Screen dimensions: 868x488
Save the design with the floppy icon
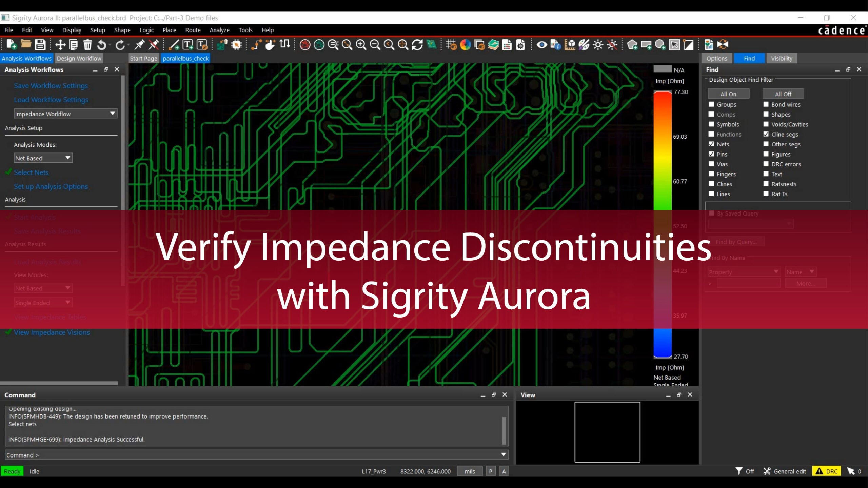40,44
